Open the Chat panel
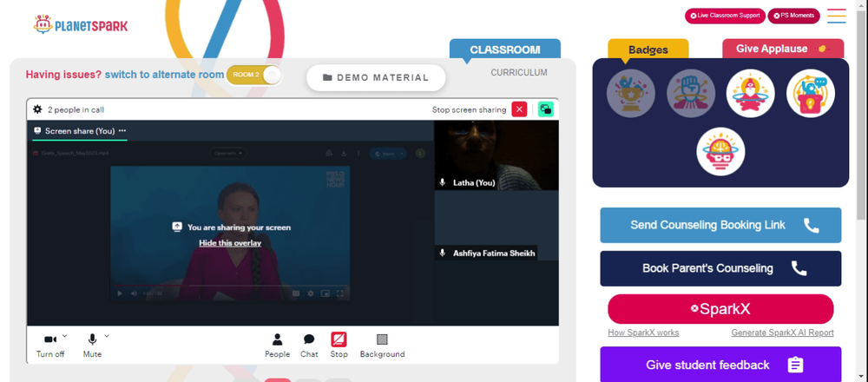 coord(309,346)
